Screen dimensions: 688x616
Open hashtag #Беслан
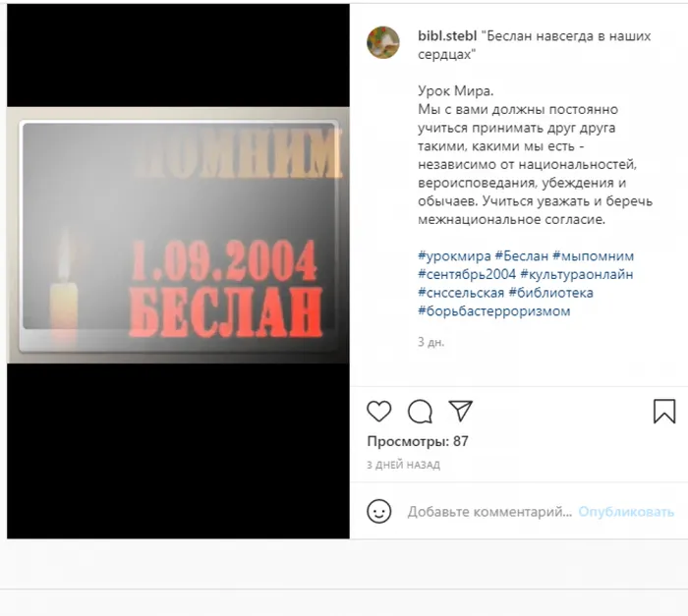[x=522, y=255]
